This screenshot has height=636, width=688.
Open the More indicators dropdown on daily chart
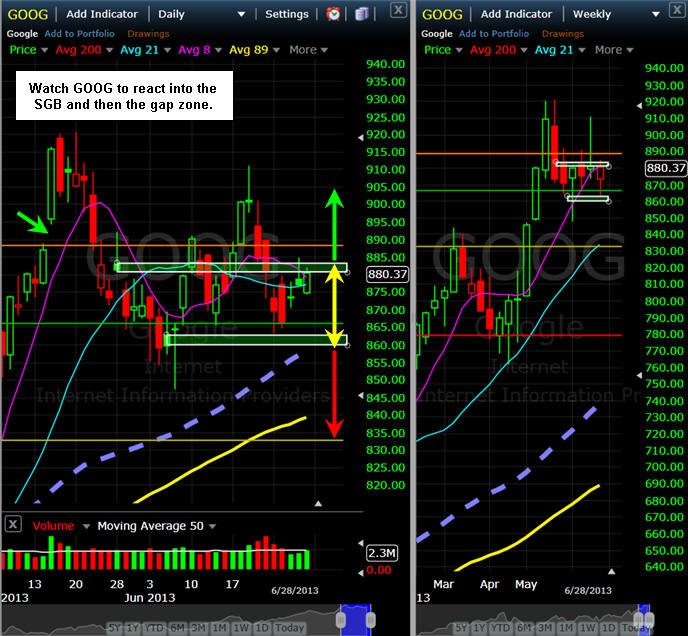point(308,50)
